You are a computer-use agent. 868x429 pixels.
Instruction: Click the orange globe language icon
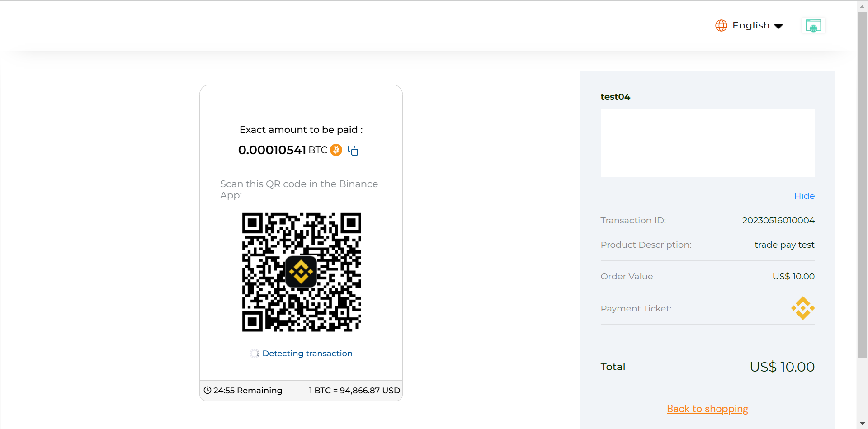[x=722, y=25]
